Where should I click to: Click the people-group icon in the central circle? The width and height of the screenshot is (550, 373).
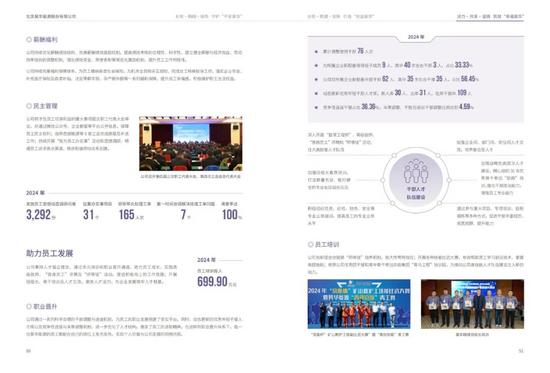coord(416,171)
